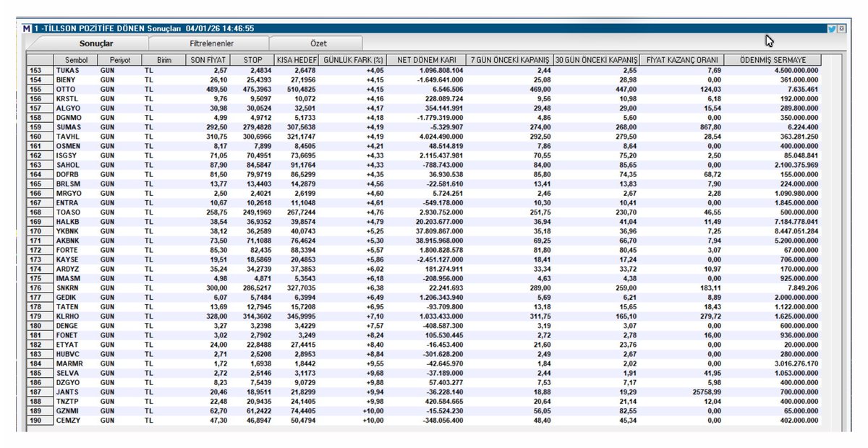Click the TOASO symbol cell

(x=68, y=212)
